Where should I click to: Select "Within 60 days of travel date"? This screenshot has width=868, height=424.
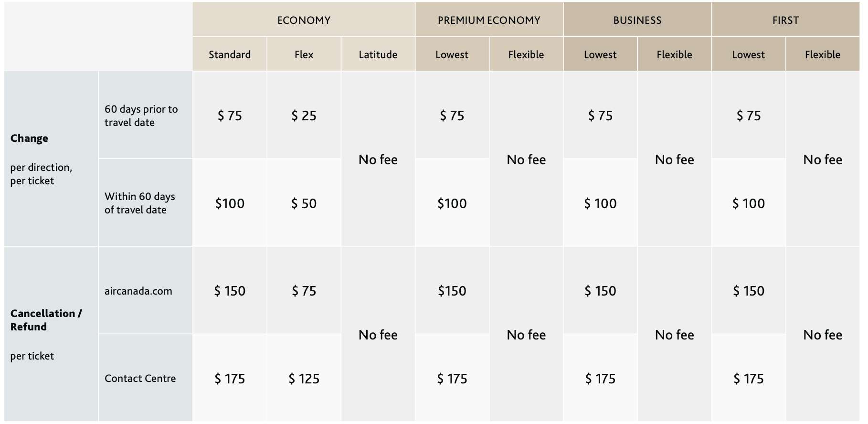point(139,203)
